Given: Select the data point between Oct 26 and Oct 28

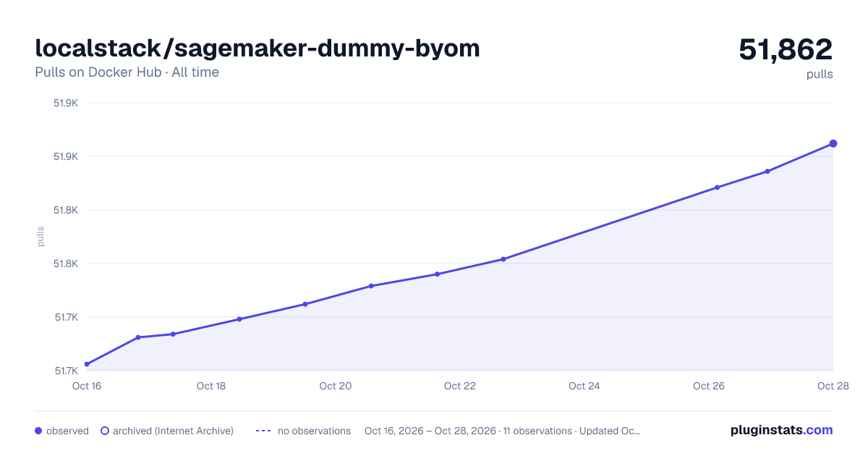Looking at the screenshot, I should click(767, 172).
